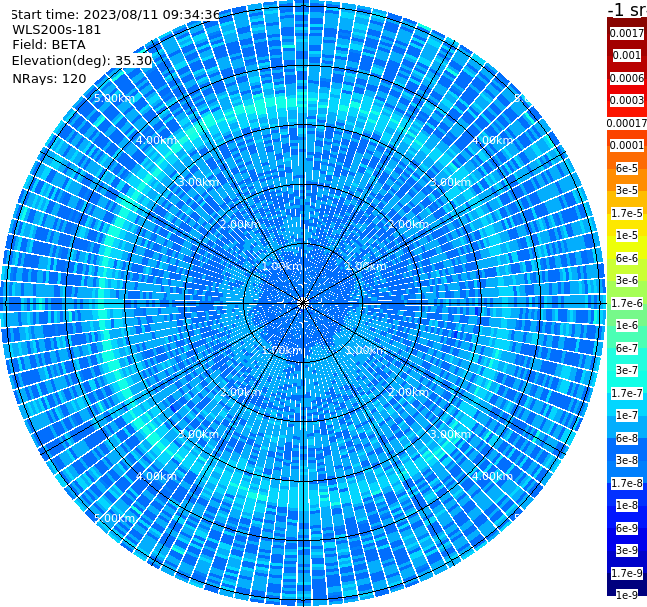The width and height of the screenshot is (647, 607).
Task: Select the lower-right 2.00km range label
Action: click(408, 392)
